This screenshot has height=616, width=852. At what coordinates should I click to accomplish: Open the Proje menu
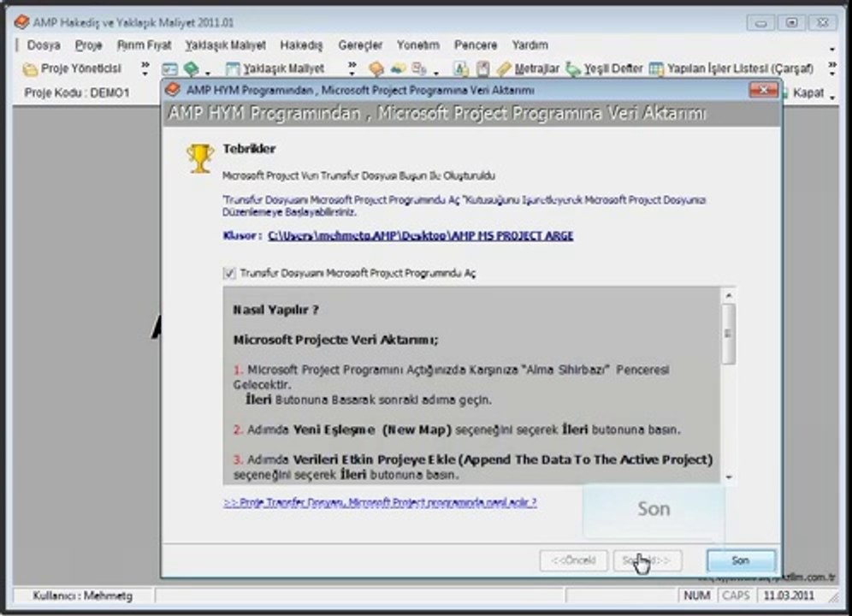(x=89, y=45)
